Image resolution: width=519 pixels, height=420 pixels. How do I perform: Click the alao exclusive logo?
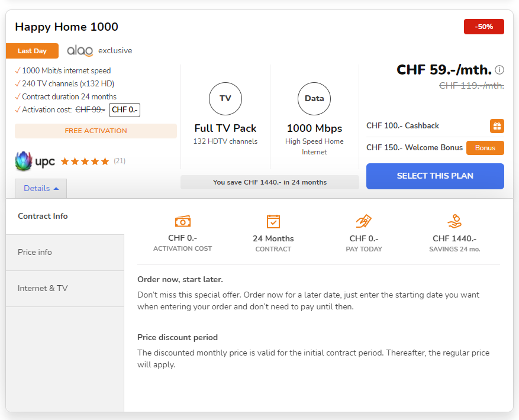click(80, 51)
